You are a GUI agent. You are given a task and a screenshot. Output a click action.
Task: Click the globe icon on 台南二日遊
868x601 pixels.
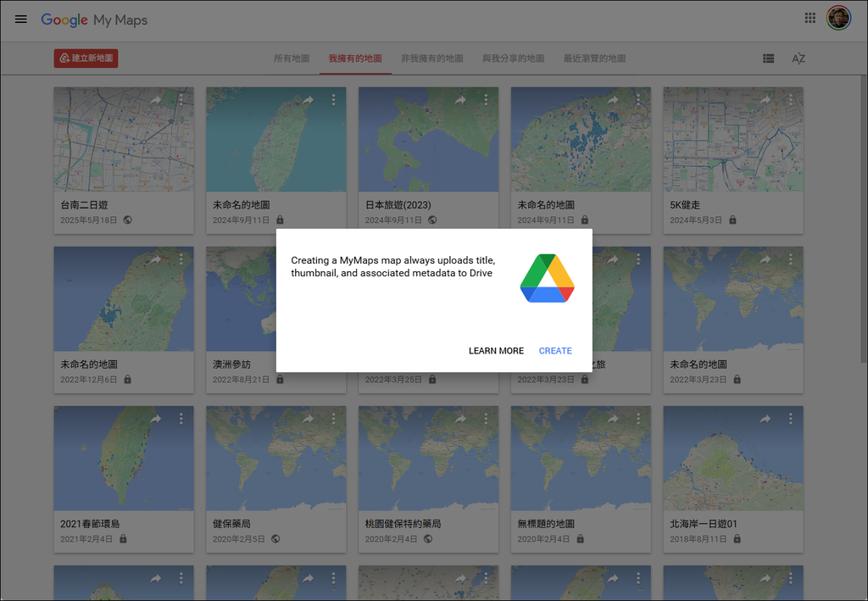point(127,220)
